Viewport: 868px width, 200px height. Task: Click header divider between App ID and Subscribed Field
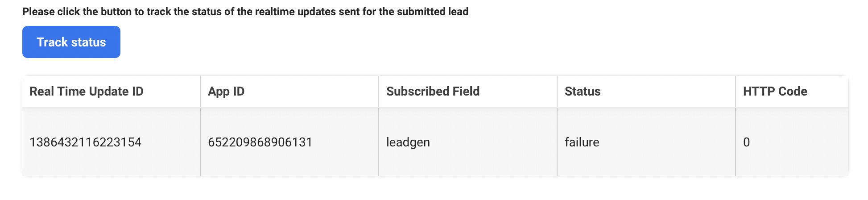point(379,92)
